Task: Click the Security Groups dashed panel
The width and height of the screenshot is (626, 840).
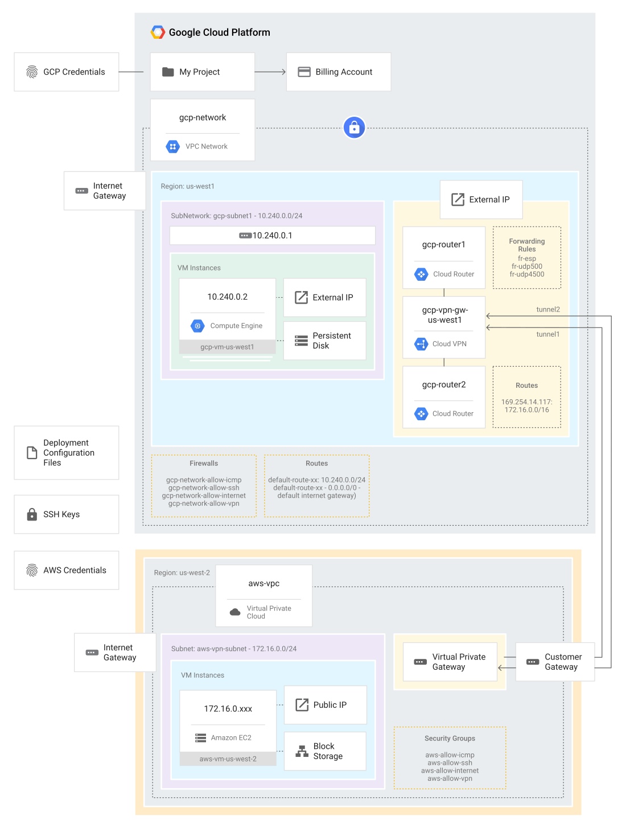Action: click(x=449, y=757)
